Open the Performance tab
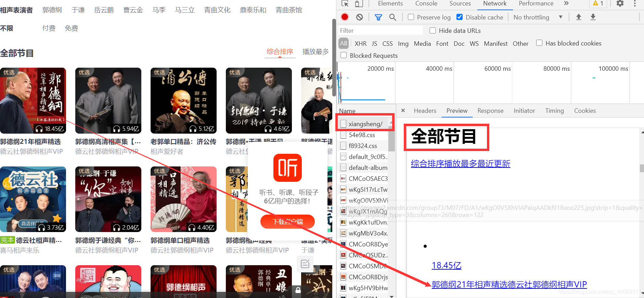Screen dimensions: 644x298 coord(536,3)
